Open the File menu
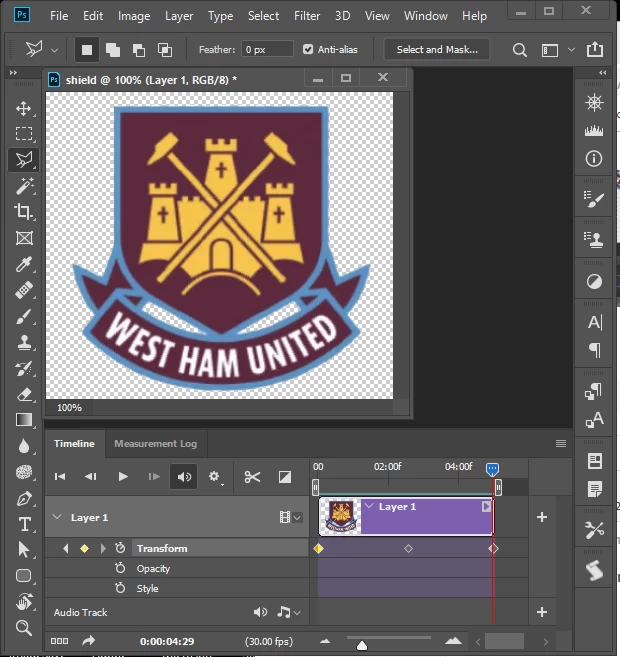Screen dimensions: 620x657 click(x=59, y=16)
